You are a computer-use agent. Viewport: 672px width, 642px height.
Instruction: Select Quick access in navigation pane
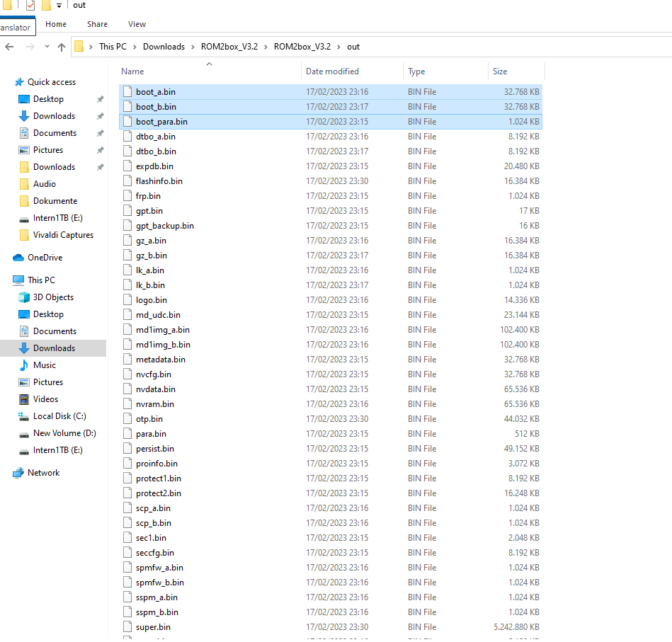click(x=52, y=82)
